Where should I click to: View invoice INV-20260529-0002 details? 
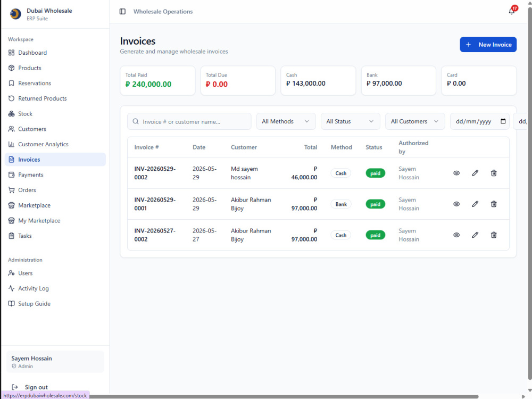coord(456,173)
